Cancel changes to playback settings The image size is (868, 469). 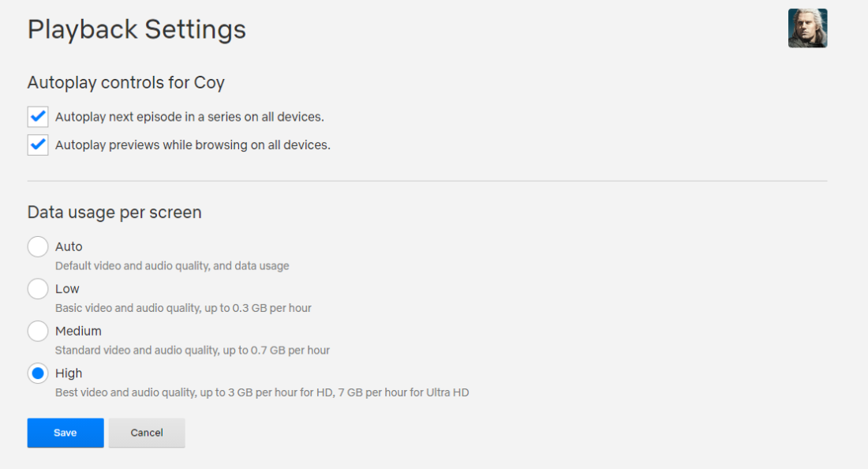(x=147, y=433)
